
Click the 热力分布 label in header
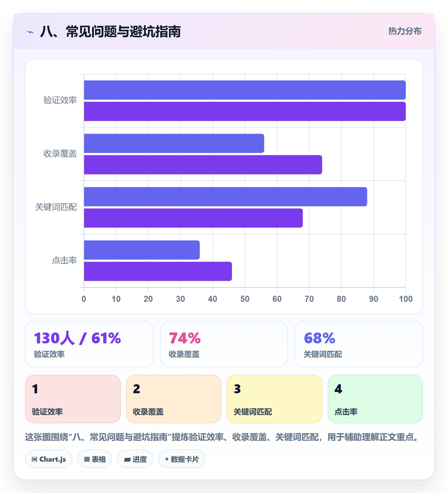pos(405,31)
